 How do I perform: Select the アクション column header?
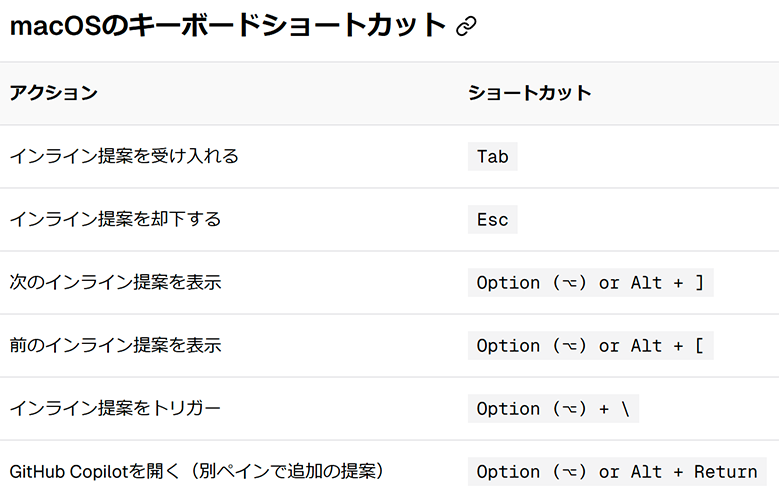click(x=53, y=93)
